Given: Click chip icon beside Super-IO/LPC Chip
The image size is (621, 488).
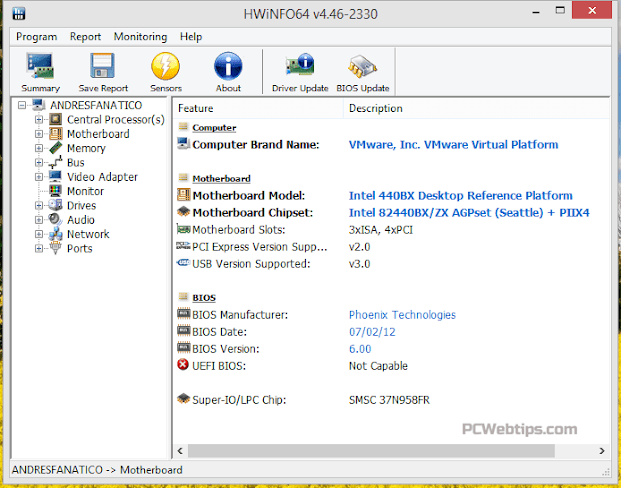Looking at the screenshot, I should [183, 398].
